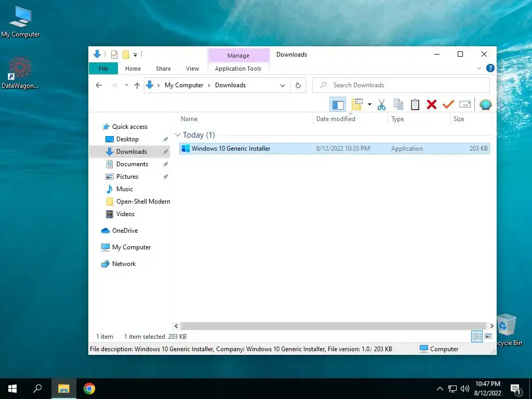Expand the breadcrumb chevron before My Computer
The image size is (532, 399).
pyautogui.click(x=158, y=85)
